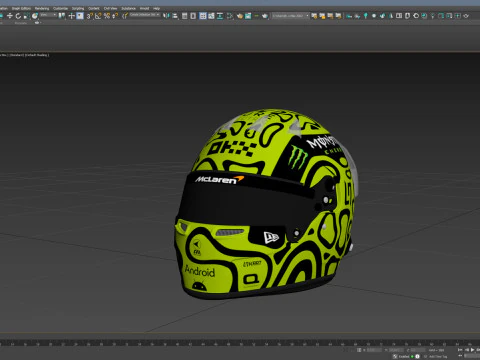
Task: Select the Place object tool
Action: tap(35, 16)
